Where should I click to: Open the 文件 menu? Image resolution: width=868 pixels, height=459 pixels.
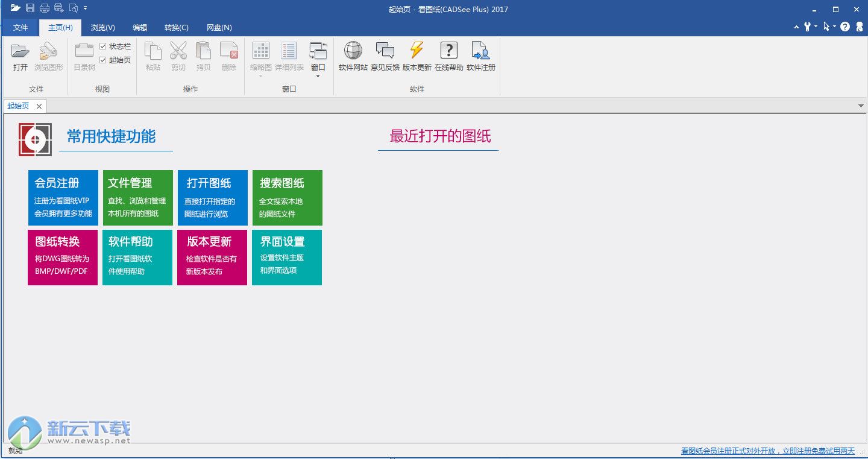tap(20, 28)
